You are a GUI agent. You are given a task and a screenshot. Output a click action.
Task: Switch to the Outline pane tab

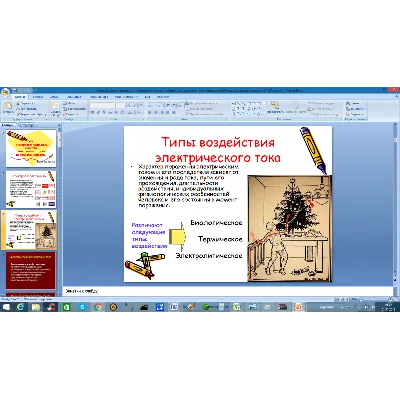(27, 125)
